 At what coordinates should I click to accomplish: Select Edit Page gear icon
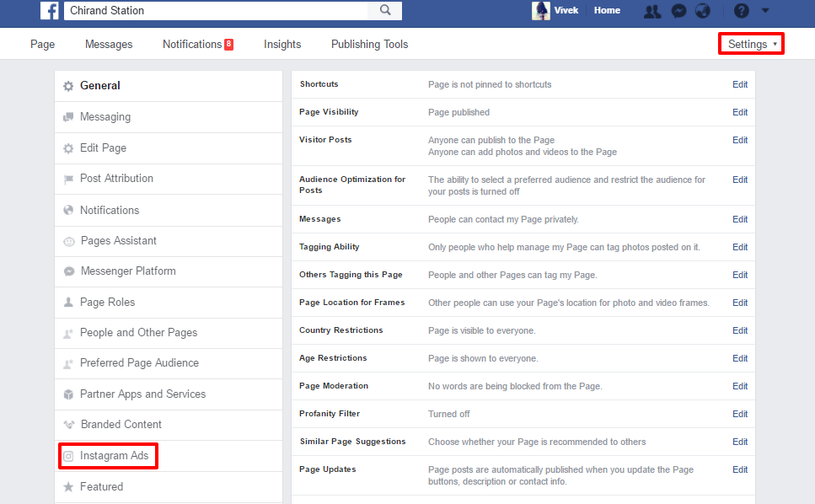tap(68, 148)
